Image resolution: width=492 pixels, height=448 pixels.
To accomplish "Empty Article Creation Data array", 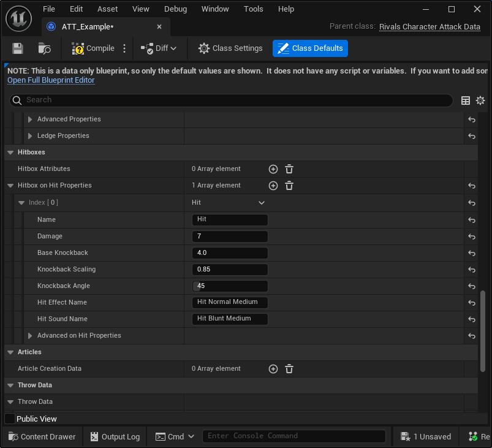I will click(289, 369).
